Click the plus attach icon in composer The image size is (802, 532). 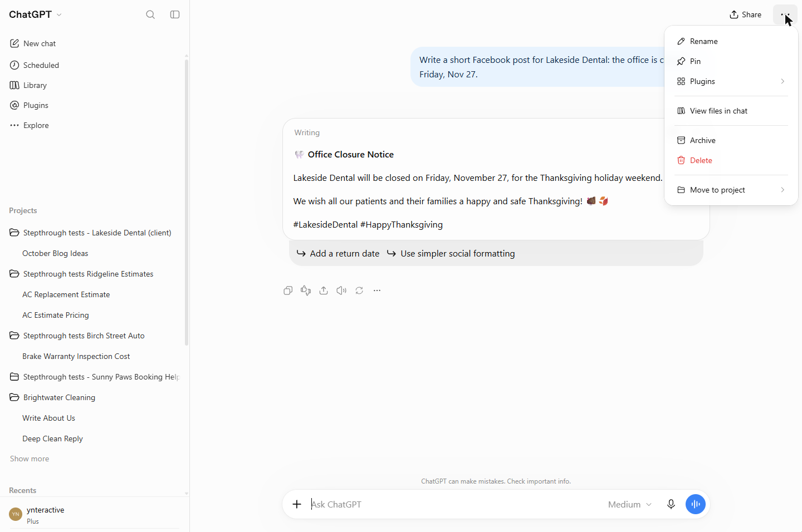(x=297, y=504)
